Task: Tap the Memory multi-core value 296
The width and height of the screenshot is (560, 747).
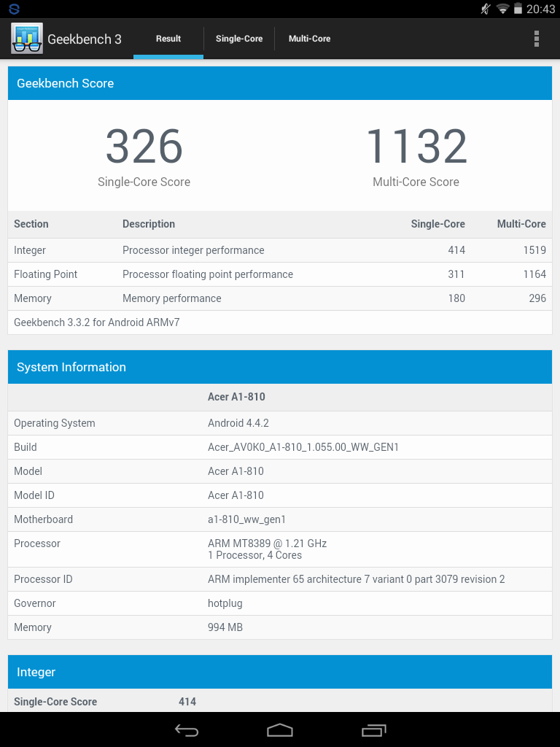Action: 537,298
